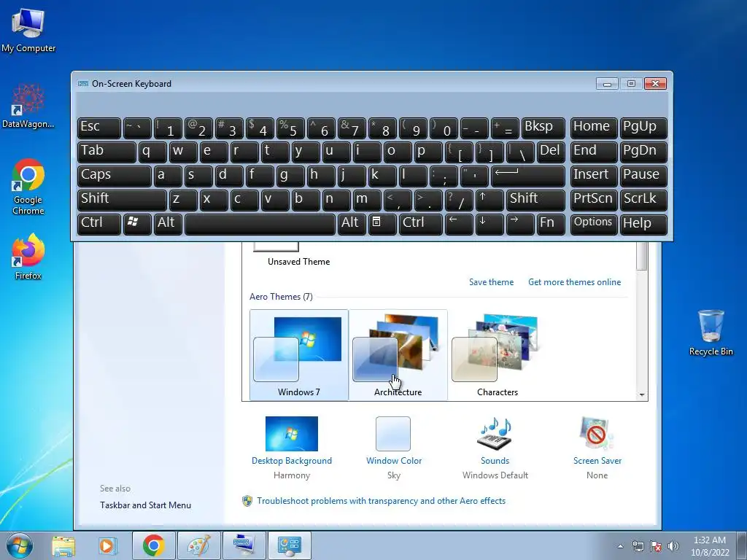Click Save theme link
The height and width of the screenshot is (560, 747).
pos(491,282)
